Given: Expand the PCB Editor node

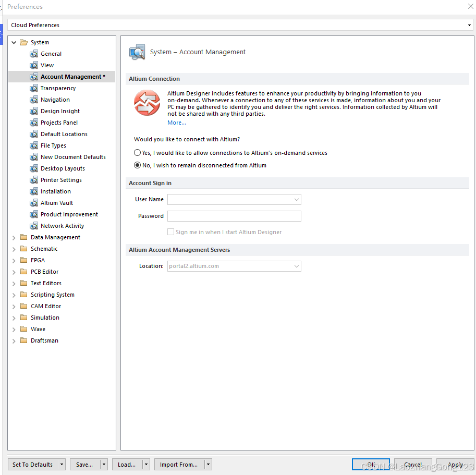Looking at the screenshot, I should (x=14, y=272).
